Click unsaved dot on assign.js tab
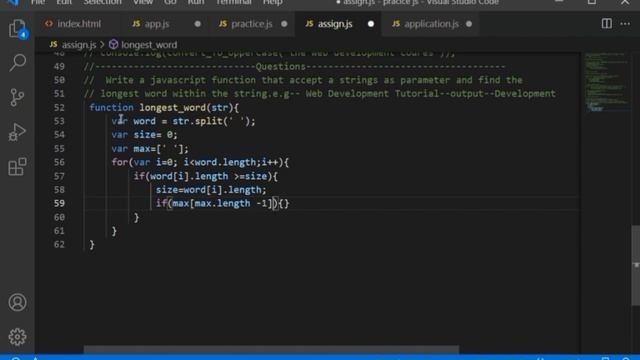 coord(371,24)
